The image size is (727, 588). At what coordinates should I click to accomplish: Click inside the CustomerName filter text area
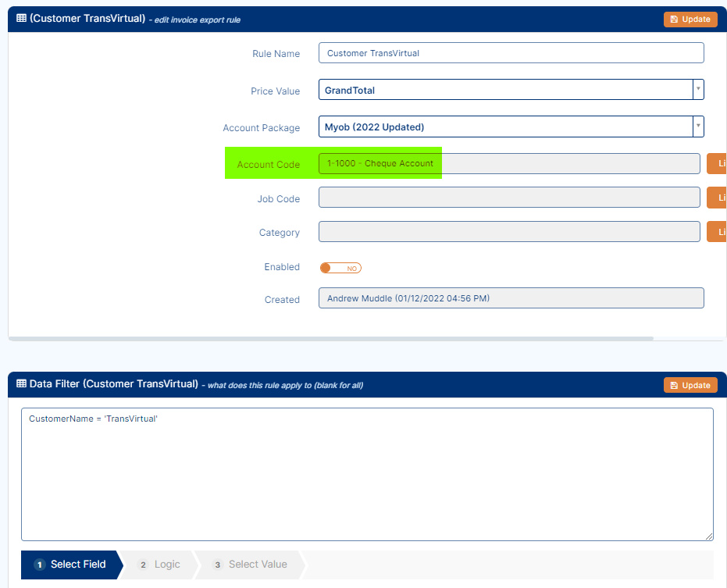tap(366, 474)
